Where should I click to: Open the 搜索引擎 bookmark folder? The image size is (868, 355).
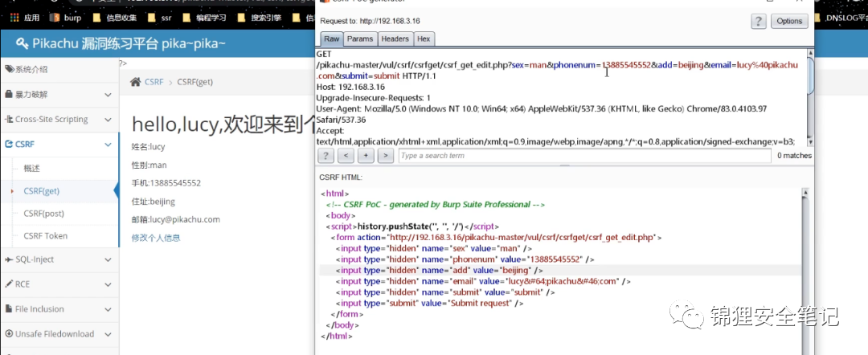(x=259, y=18)
